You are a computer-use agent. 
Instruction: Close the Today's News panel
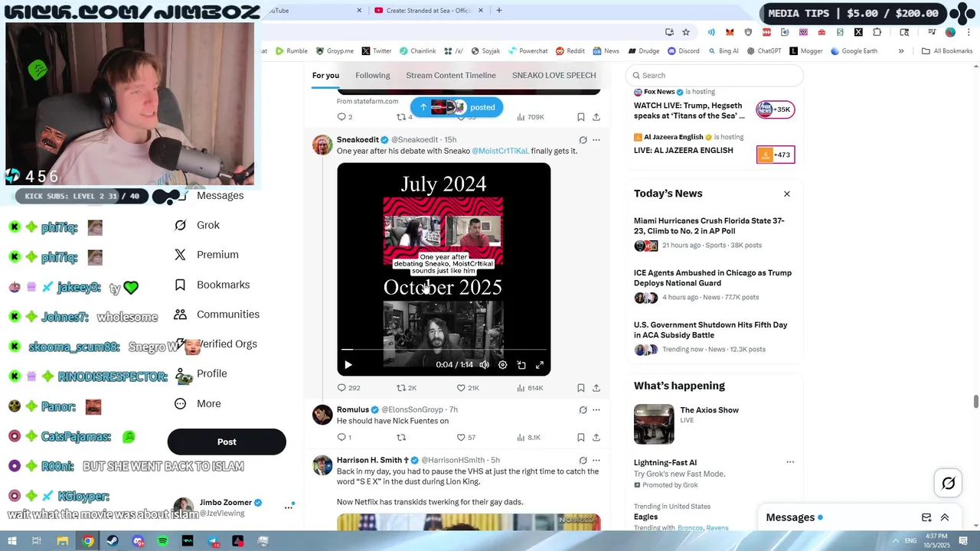point(787,194)
